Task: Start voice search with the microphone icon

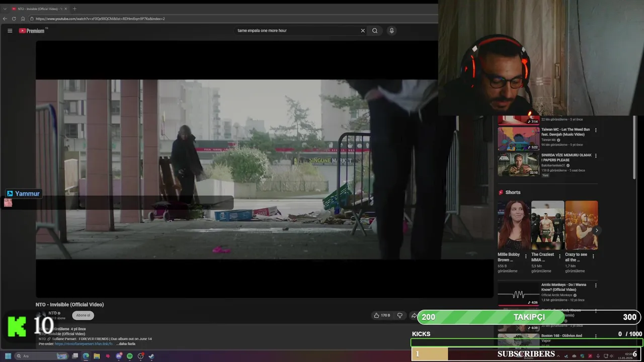Action: [x=391, y=31]
